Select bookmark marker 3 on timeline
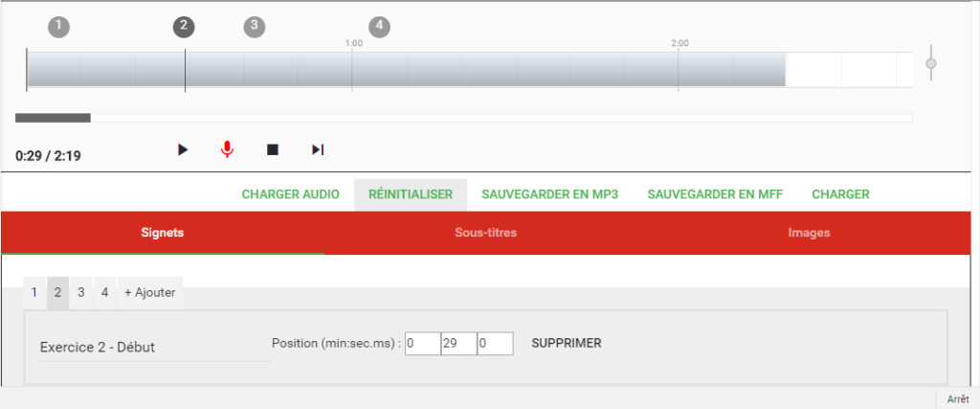 coord(255,27)
